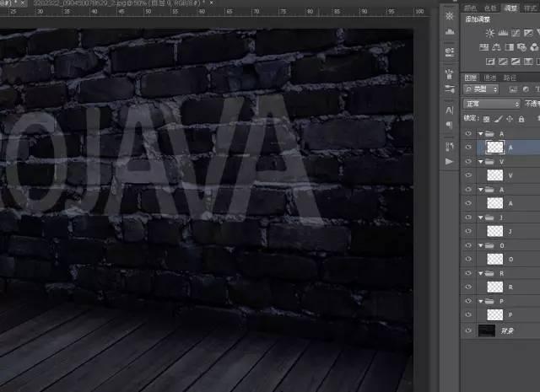The width and height of the screenshot is (540, 392).
Task: Toggle visibility of the highlighted A layer
Action: coord(468,148)
